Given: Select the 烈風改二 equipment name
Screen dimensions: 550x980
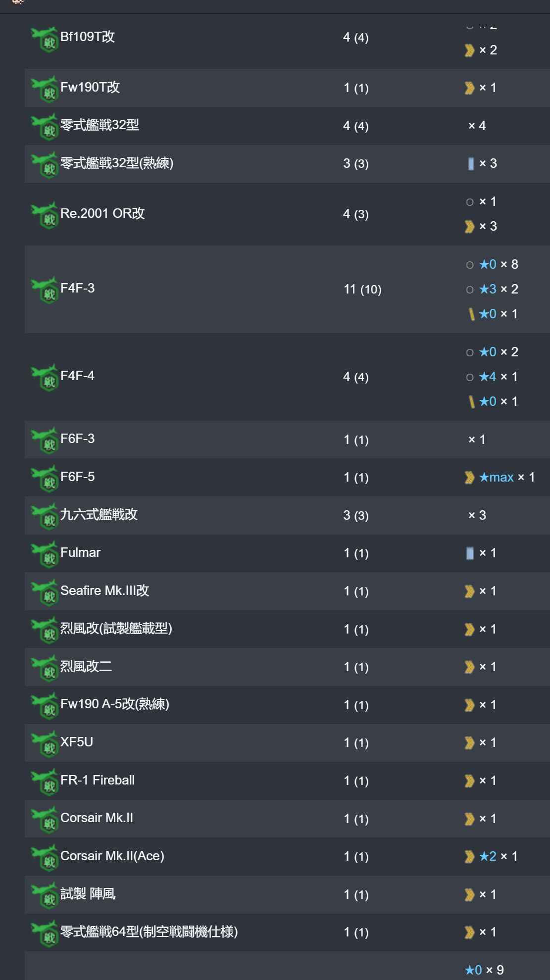Looking at the screenshot, I should pos(86,666).
